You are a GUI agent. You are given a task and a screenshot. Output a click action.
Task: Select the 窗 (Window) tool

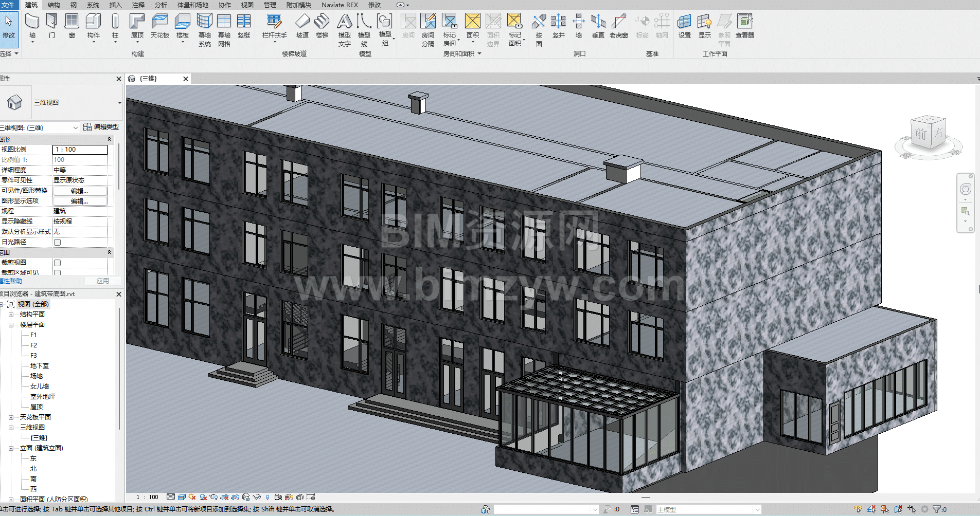coord(72,26)
